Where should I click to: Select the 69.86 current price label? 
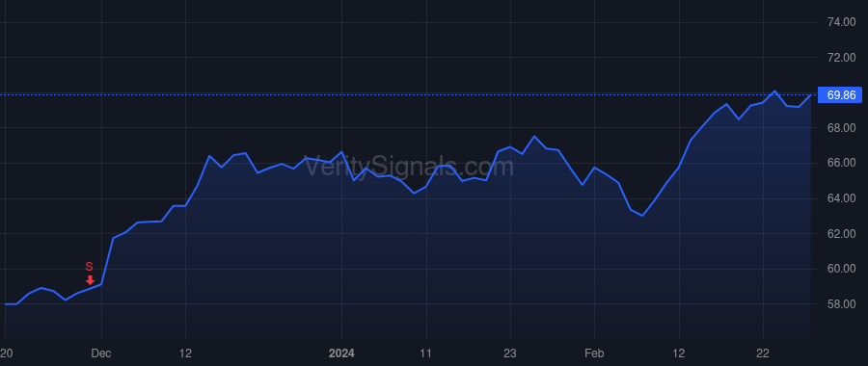tap(840, 95)
